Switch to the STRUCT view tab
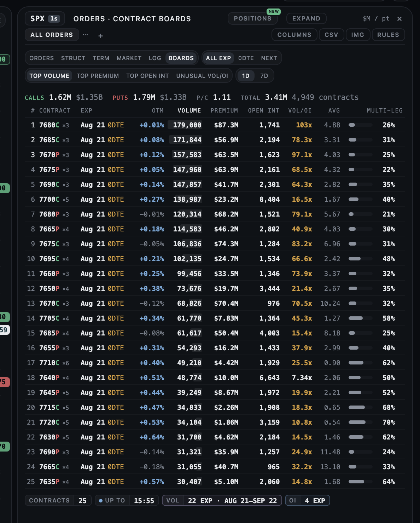The image size is (420, 523). [x=73, y=58]
